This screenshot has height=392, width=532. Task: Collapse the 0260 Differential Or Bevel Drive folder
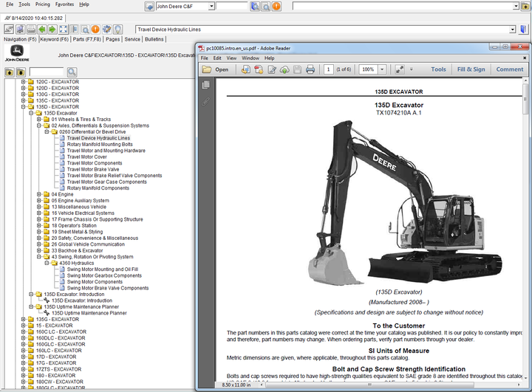tap(47, 132)
